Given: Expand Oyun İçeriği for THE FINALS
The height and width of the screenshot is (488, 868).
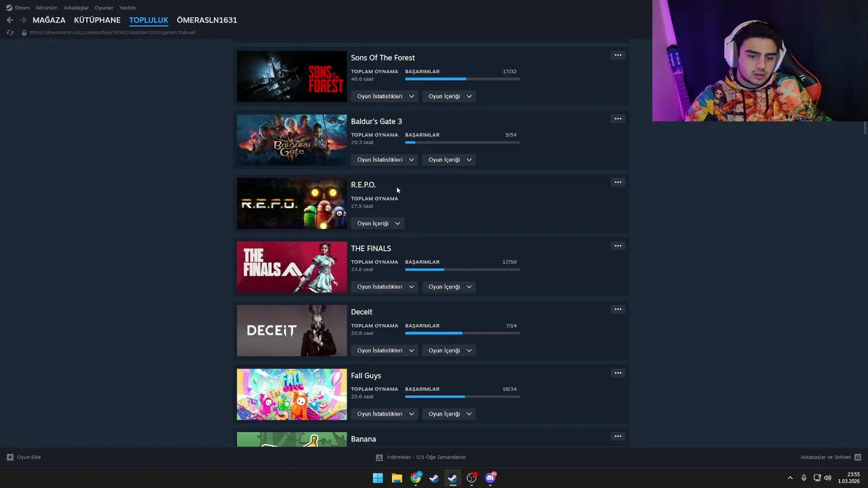Looking at the screenshot, I should (450, 287).
